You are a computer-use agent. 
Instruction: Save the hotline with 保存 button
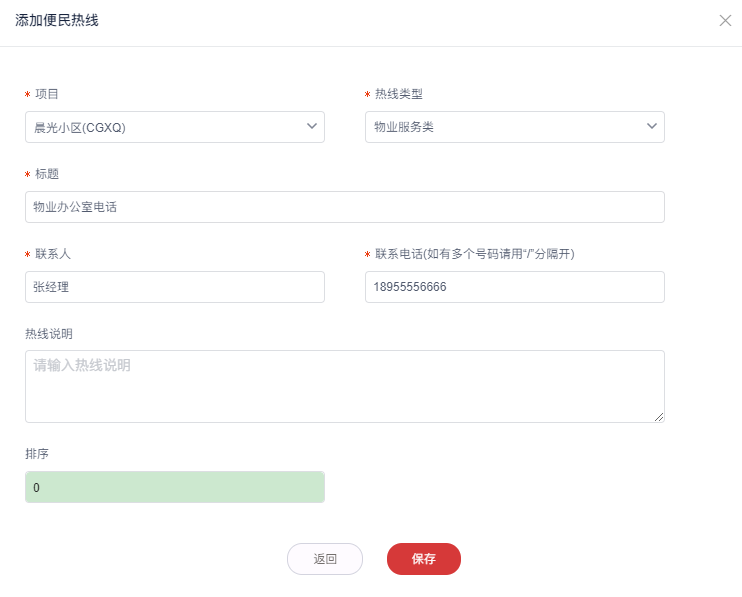423,559
